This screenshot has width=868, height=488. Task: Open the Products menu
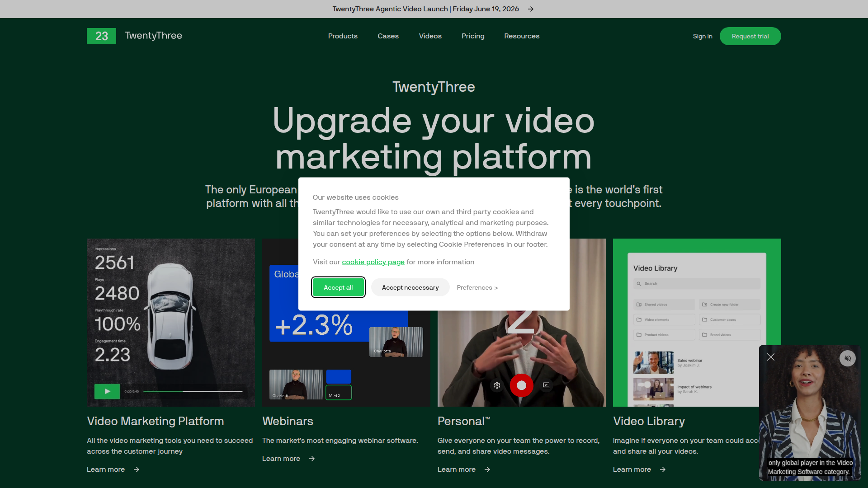(x=343, y=36)
